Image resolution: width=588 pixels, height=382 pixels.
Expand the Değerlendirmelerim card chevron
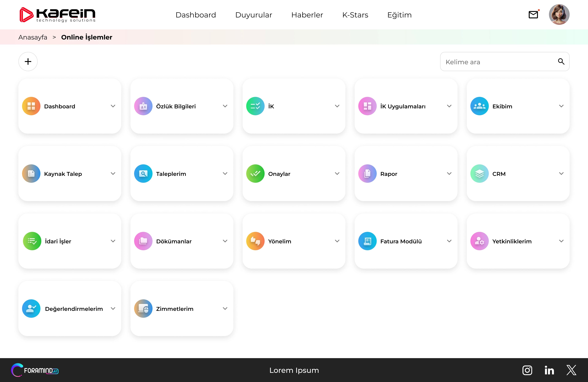pos(113,309)
